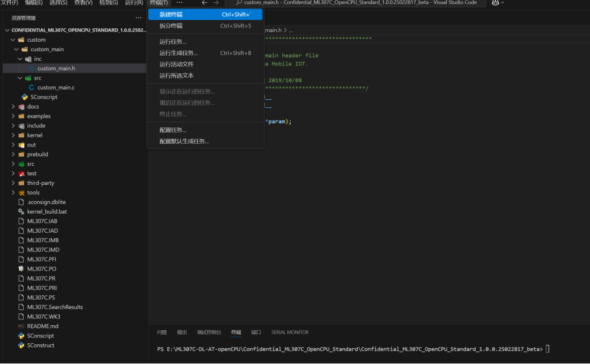Open the 转到(G) menu
Image resolution: width=590 pixels, height=364 pixels.
tap(108, 3)
